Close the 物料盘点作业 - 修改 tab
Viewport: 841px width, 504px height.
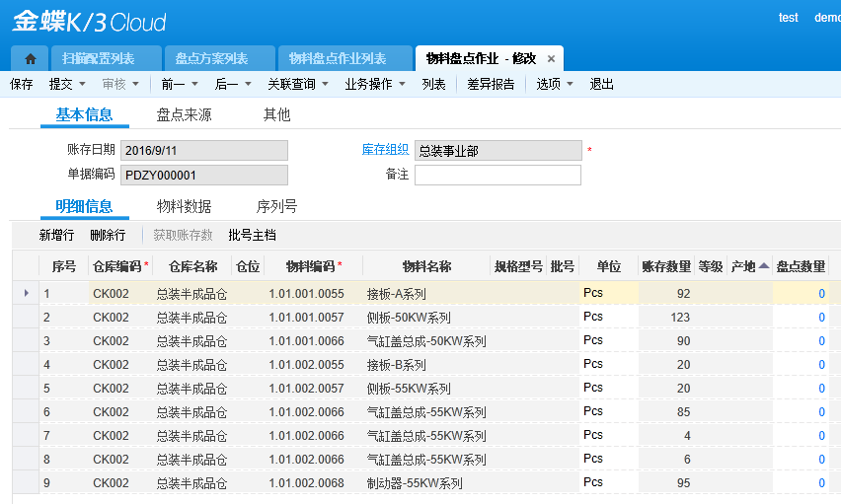[x=551, y=59]
